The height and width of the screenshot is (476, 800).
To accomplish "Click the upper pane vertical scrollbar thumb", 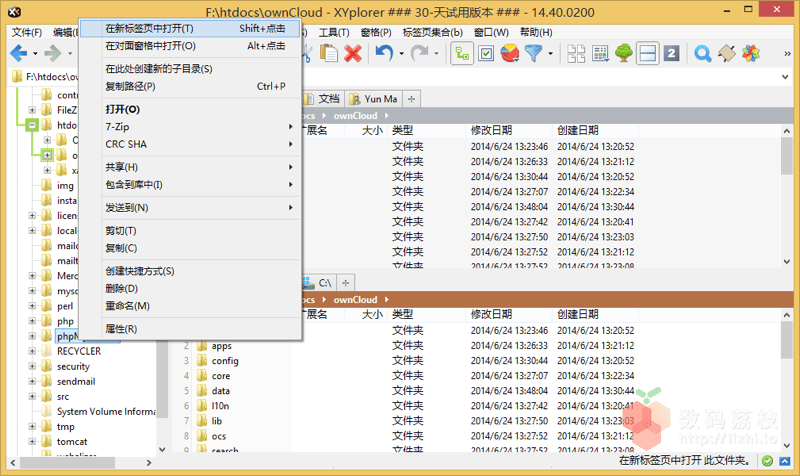I will click(786, 156).
